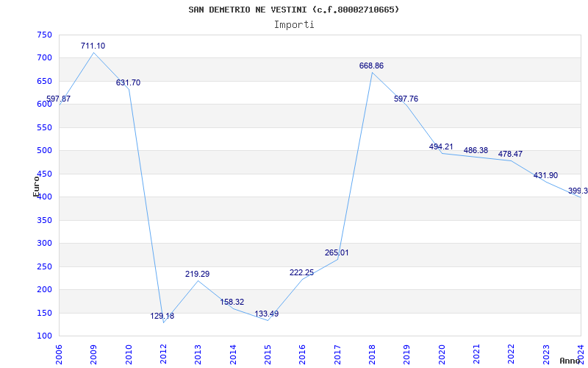Click the Importi subtitle
The image size is (588, 368).
[294, 25]
